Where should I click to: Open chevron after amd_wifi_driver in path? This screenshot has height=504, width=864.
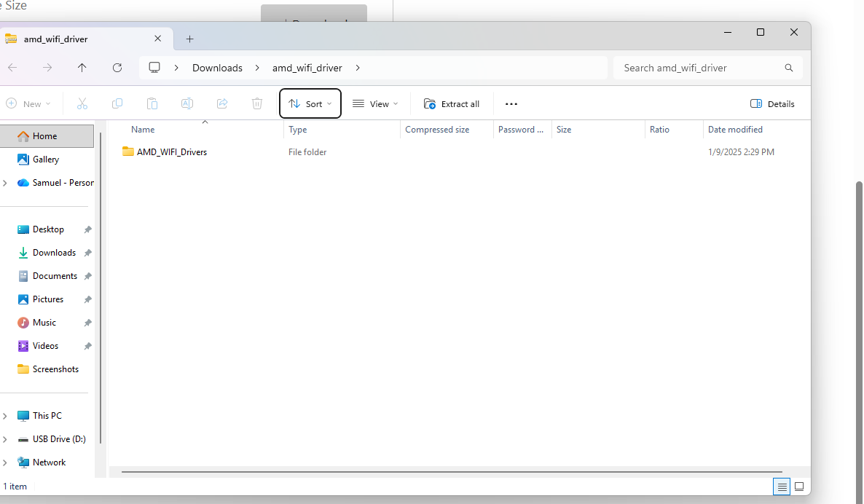pyautogui.click(x=358, y=68)
